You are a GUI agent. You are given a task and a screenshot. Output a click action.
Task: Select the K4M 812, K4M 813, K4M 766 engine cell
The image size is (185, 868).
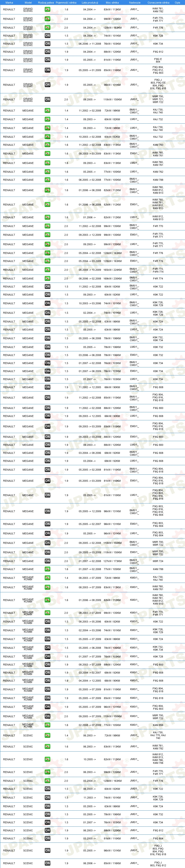tap(158, 759)
